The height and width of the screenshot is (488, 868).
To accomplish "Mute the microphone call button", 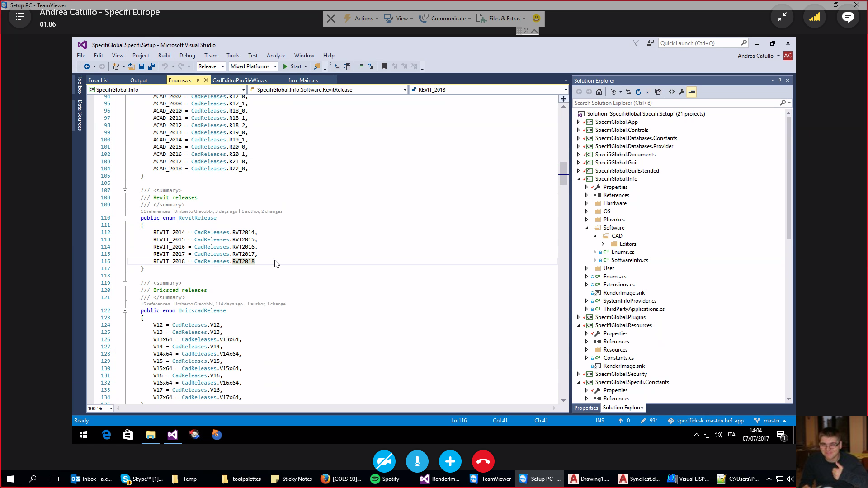I will pos(417,461).
